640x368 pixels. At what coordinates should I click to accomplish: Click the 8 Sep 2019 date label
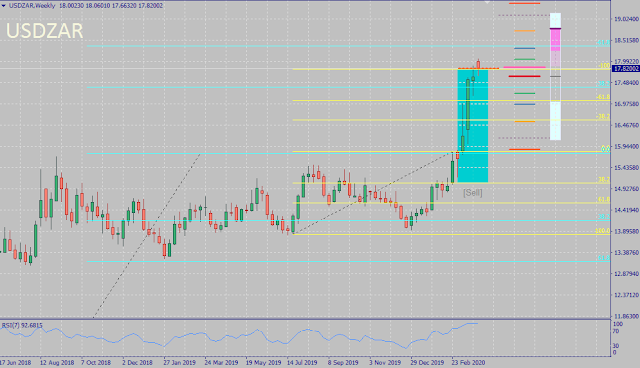pos(343,362)
